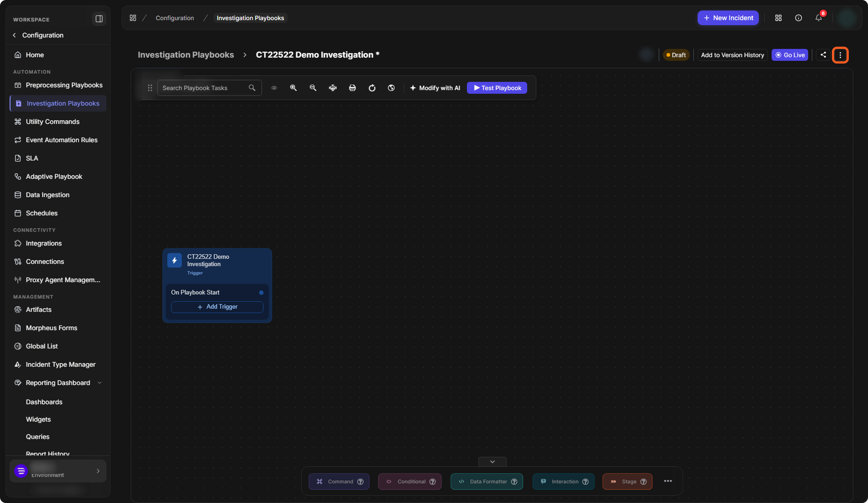Click the Command help question icon
The height and width of the screenshot is (503, 868).
360,482
